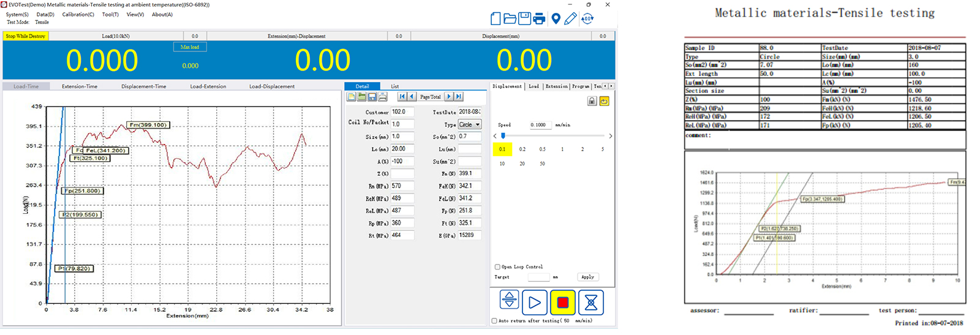Open the Calibration(C) menu

pyautogui.click(x=78, y=14)
